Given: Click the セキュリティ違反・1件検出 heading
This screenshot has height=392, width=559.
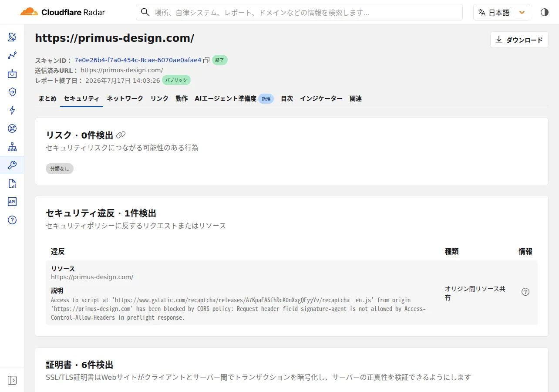Looking at the screenshot, I should tap(101, 213).
